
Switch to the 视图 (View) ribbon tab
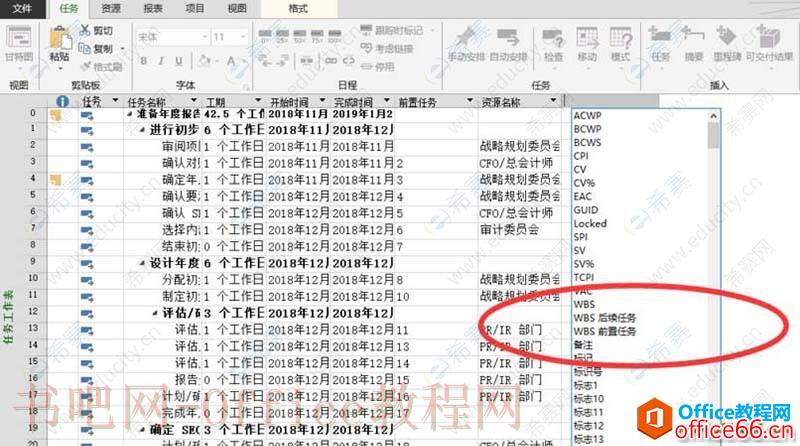click(x=237, y=8)
